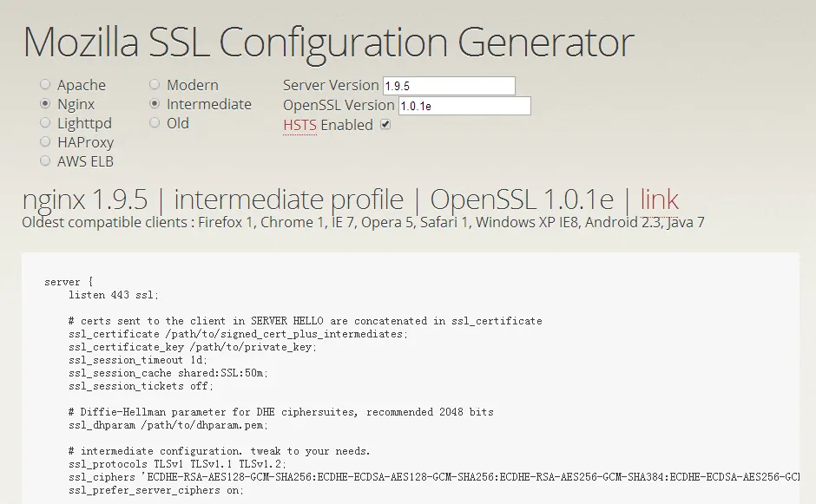
Task: Select the Intermediate profile radio button
Action: pyautogui.click(x=155, y=103)
